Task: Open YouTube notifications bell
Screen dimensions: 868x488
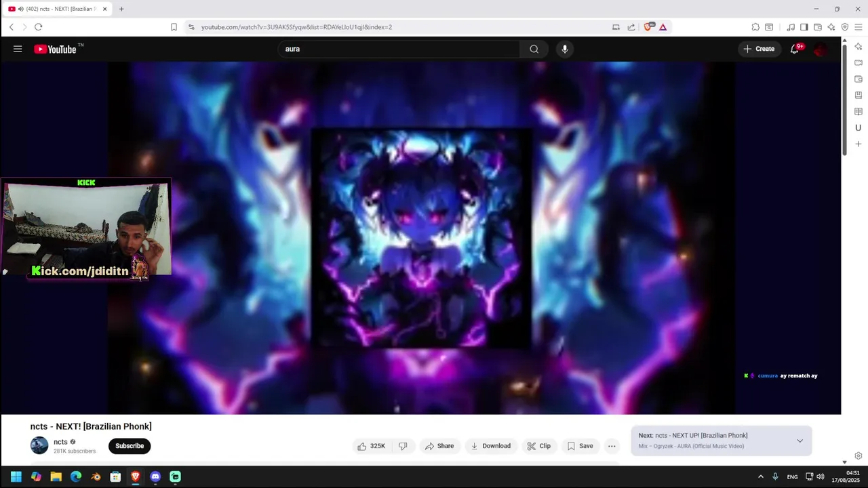Action: 795,49
